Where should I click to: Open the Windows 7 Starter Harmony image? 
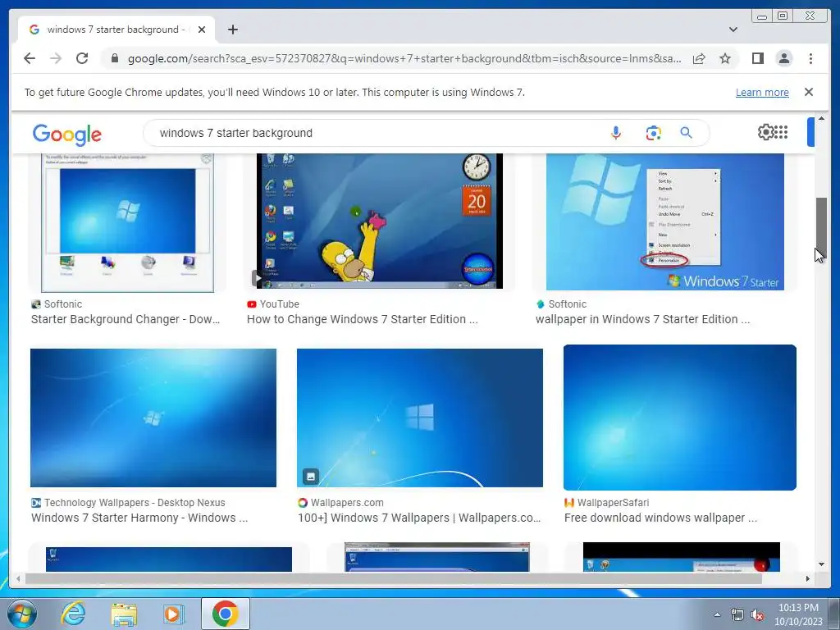point(153,418)
